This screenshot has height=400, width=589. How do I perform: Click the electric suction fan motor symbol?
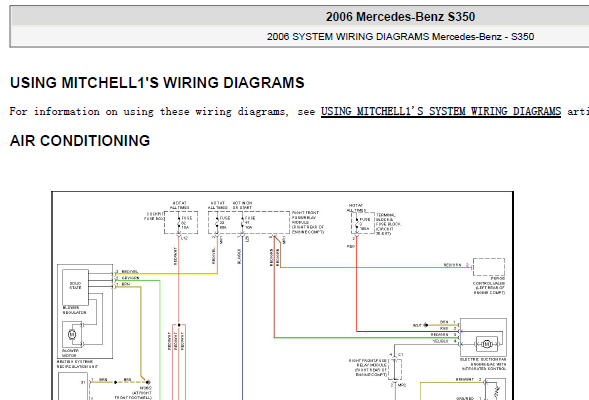coord(486,343)
